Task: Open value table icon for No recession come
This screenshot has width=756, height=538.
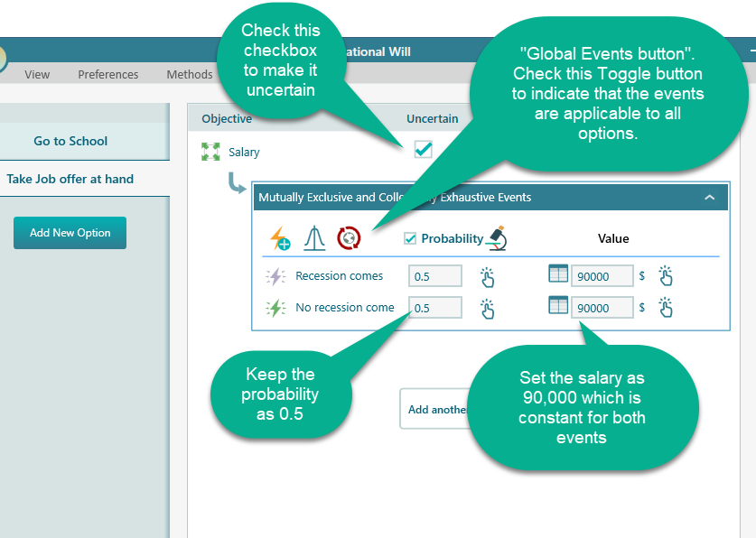Action: (x=559, y=307)
